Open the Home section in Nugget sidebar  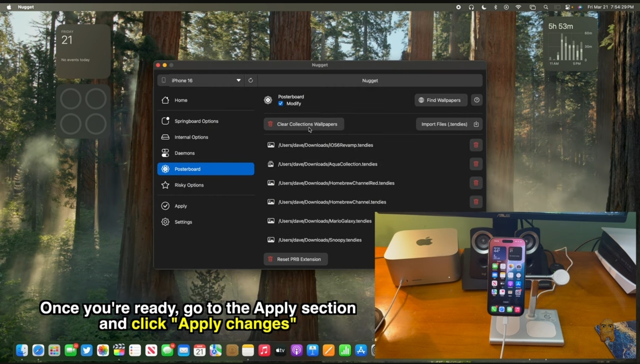point(206,100)
